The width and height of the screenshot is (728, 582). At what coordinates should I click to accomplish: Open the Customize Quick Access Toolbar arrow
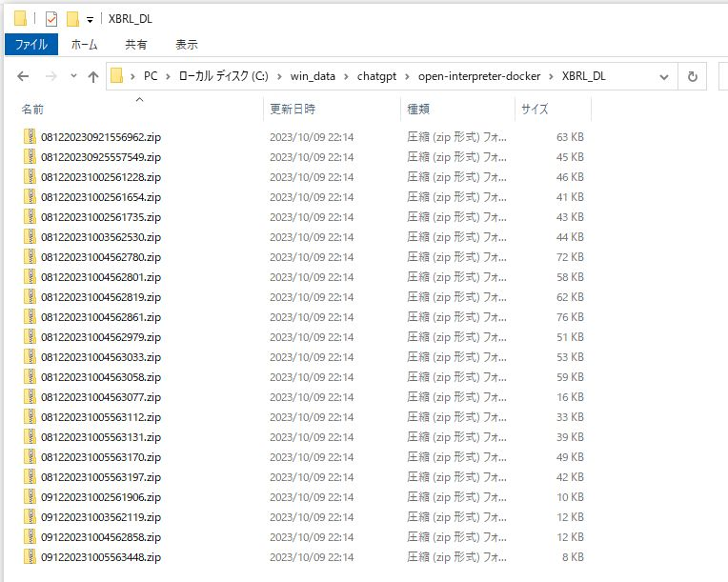(91, 19)
